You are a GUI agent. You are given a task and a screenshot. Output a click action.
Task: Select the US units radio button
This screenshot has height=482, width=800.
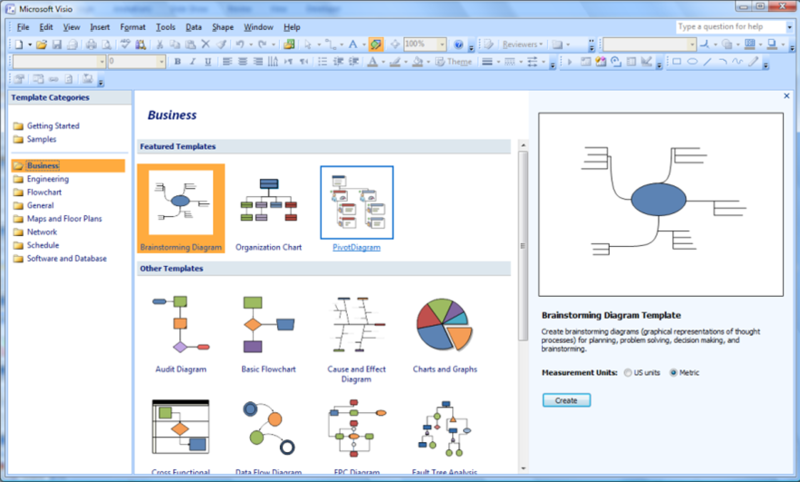click(628, 373)
